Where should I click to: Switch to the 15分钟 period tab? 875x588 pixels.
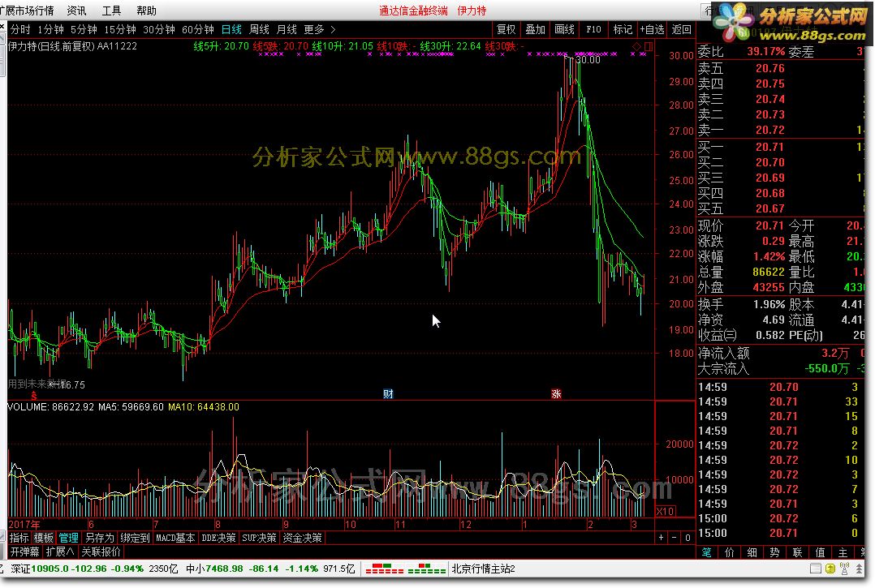click(x=120, y=29)
